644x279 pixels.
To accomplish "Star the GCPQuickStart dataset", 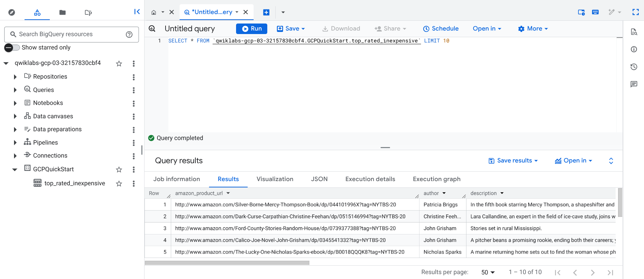I will coord(119,170).
